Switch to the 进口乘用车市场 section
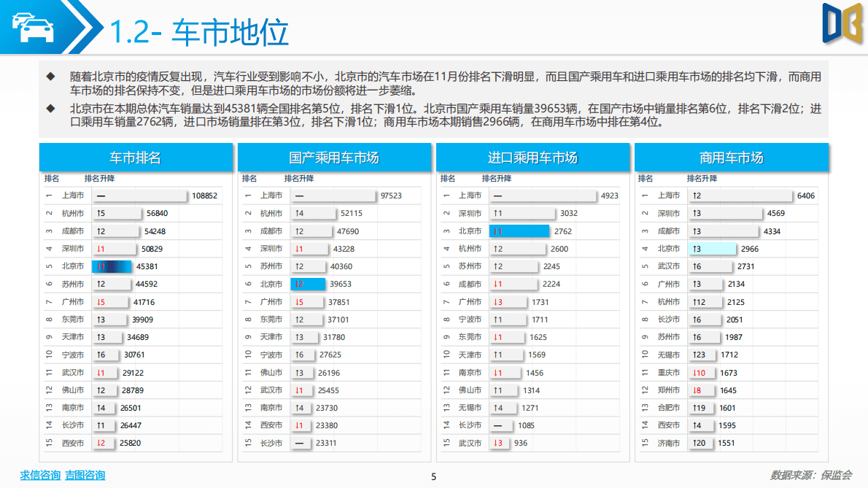Screen dimensions: 868x488 [533, 156]
